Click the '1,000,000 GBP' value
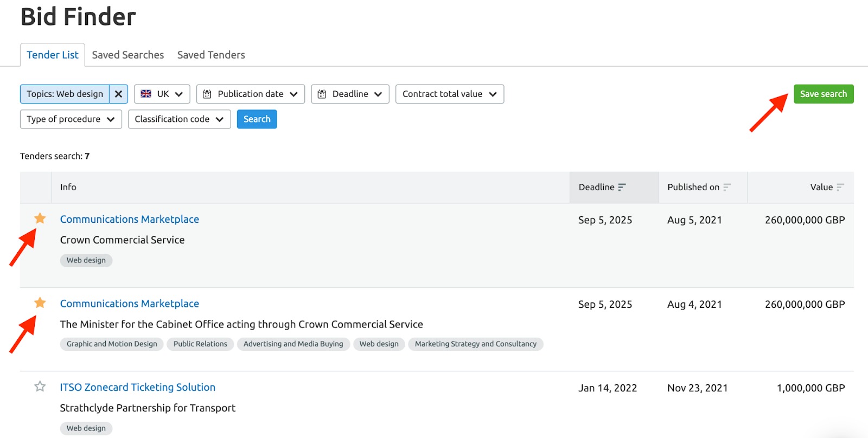Screen dimensions: 868x438 click(811, 388)
